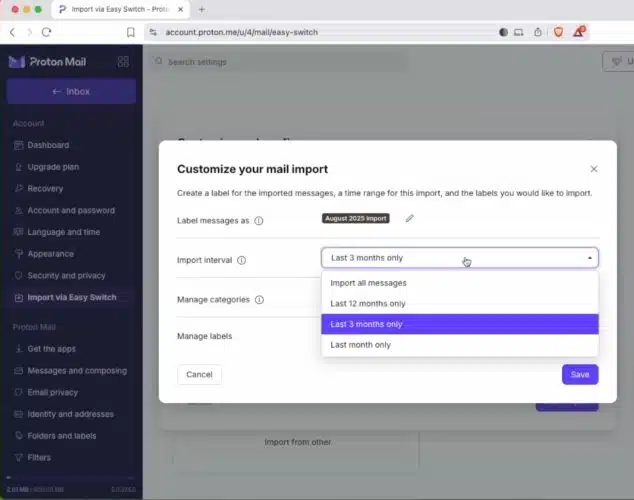Image resolution: width=634 pixels, height=500 pixels.
Task: Click info icon next to Label messages as
Action: (x=259, y=221)
